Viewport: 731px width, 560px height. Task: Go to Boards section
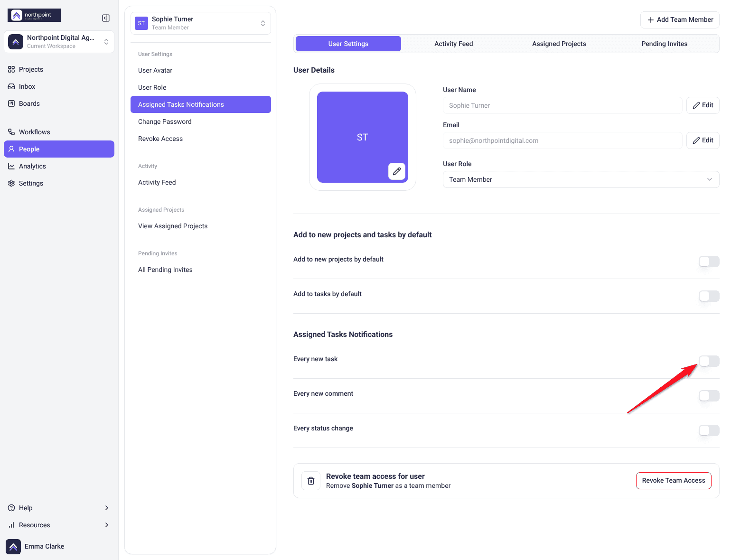[x=59, y=103]
